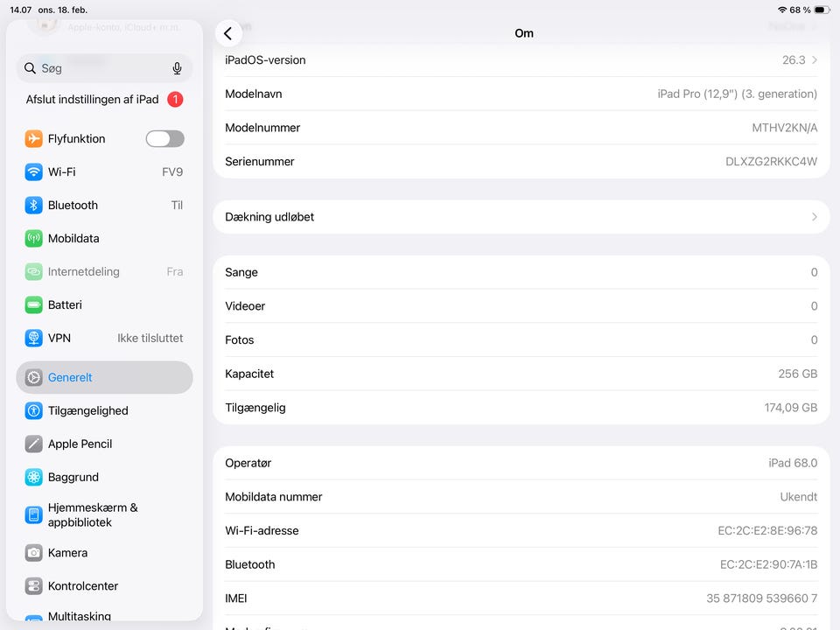Tap the Hjemmeskærm & appbibliotek icon
840x630 pixels.
34,514
